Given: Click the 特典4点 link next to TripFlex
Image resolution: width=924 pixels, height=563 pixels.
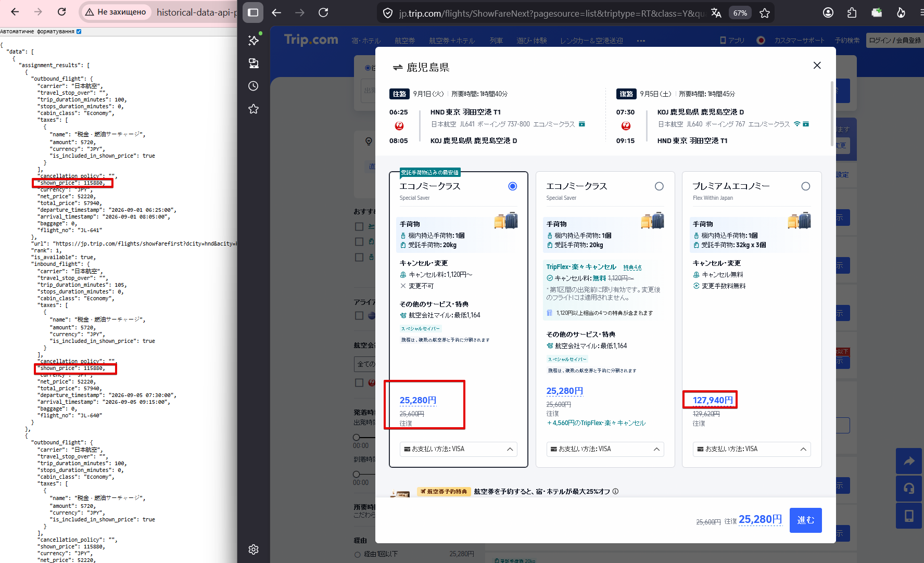Looking at the screenshot, I should point(632,267).
